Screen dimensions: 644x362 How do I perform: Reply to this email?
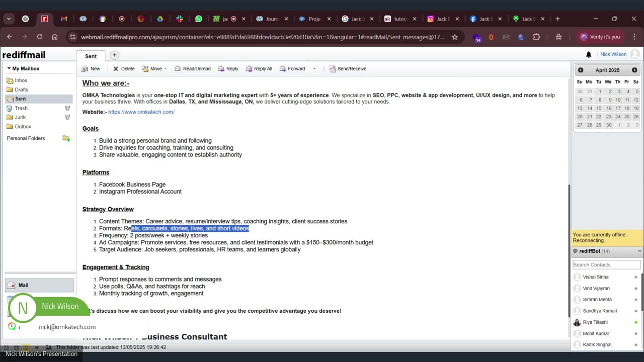coord(228,69)
